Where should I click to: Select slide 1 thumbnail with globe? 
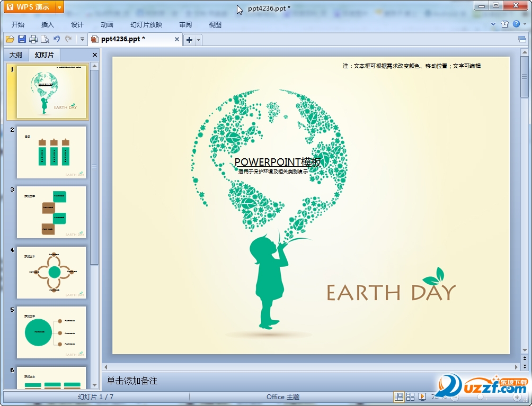(x=51, y=92)
